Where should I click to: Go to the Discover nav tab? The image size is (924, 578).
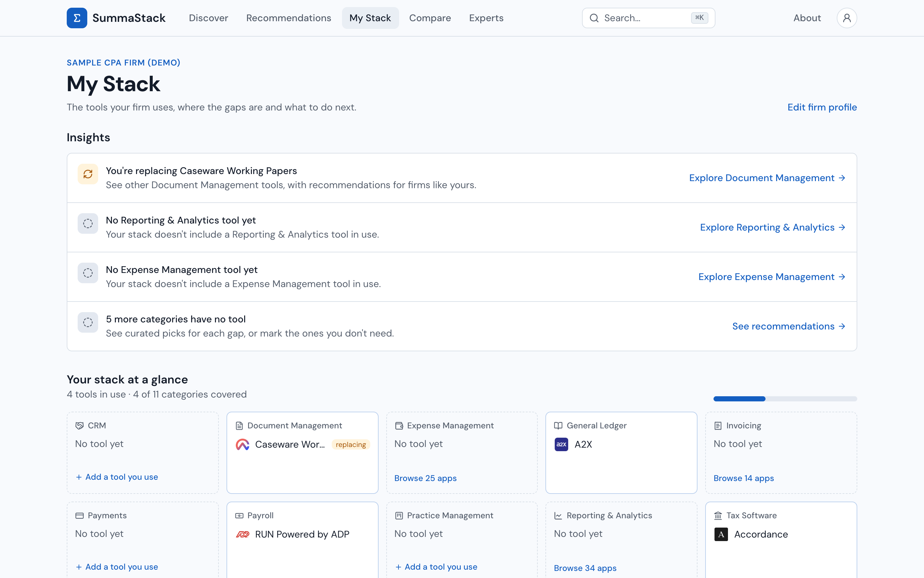209,18
